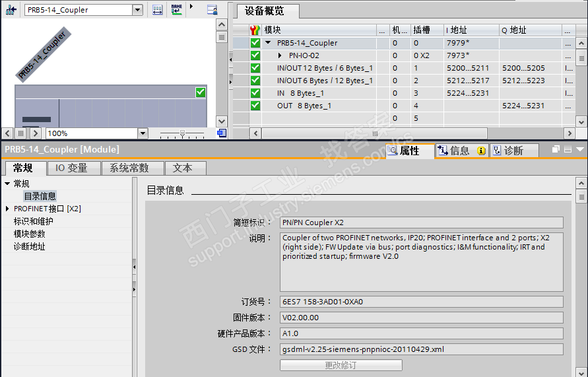The height and width of the screenshot is (377, 588).
Task: Click the device view scroll right arrow
Action: 35,133
